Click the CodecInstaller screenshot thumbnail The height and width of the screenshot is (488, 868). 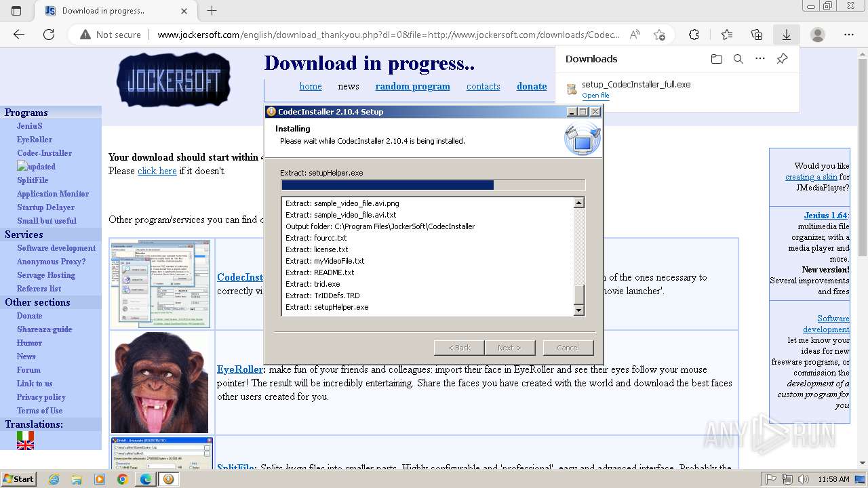coord(161,283)
